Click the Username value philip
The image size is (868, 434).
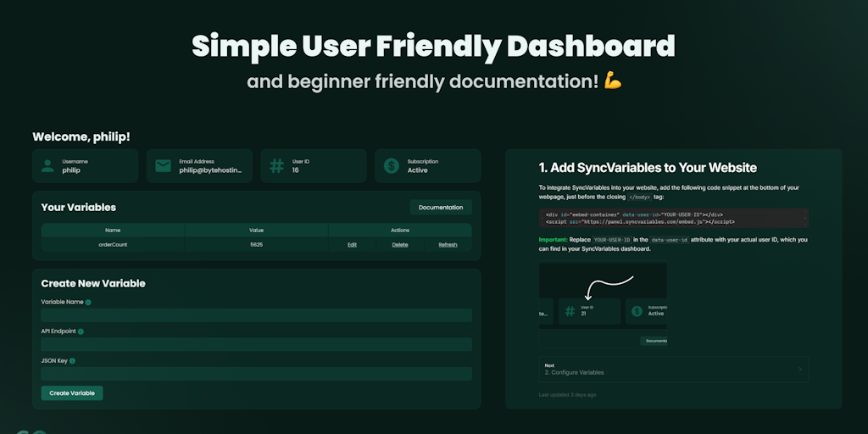tap(71, 170)
